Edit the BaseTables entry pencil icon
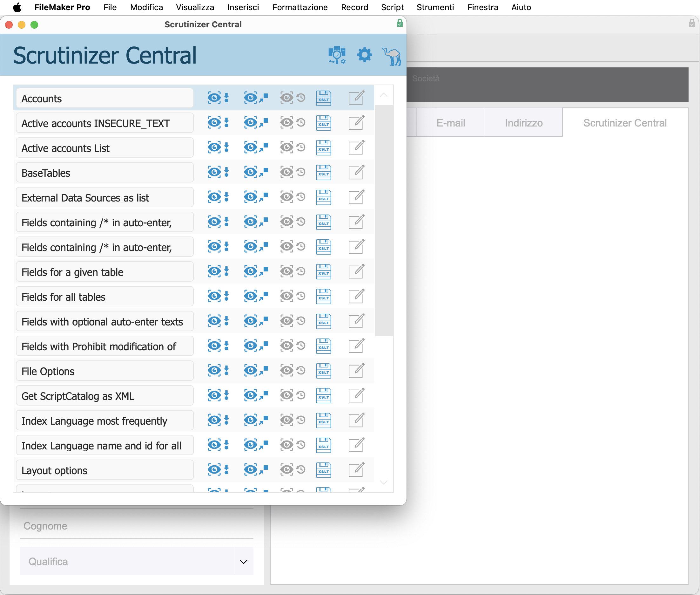This screenshot has width=700, height=595. 356,172
